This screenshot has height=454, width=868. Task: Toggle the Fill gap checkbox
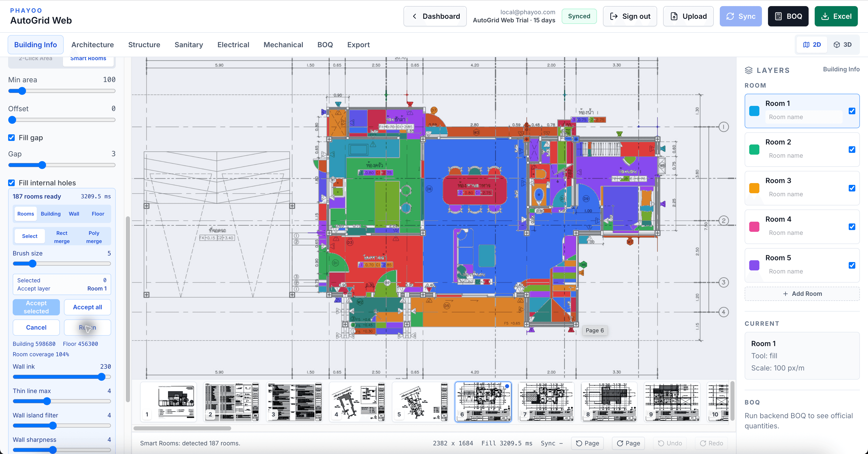coord(11,138)
